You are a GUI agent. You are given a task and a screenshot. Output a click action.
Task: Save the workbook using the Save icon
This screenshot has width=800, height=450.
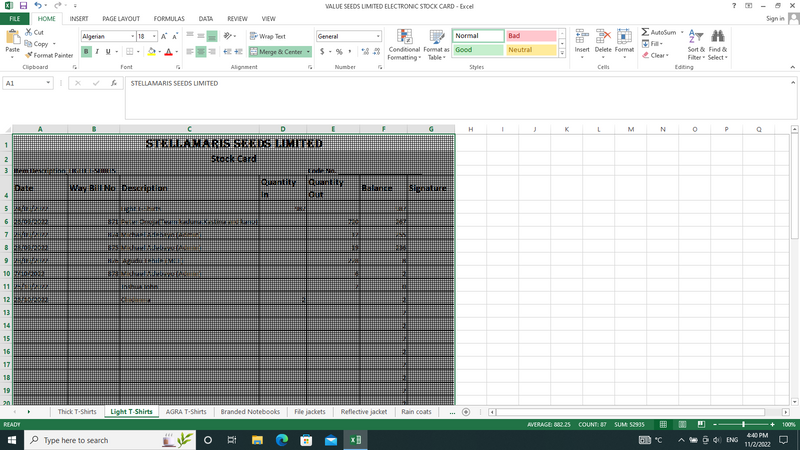23,6
